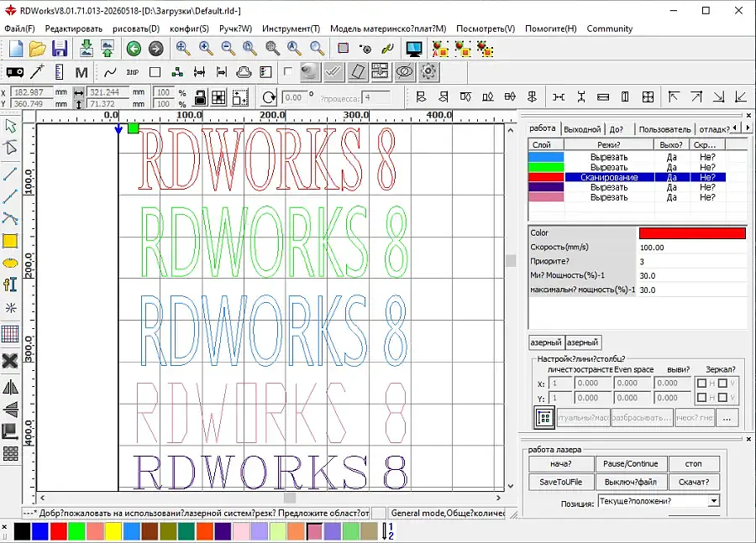
Task: Pick the black swatch in the bottom palette
Action: coord(22,531)
